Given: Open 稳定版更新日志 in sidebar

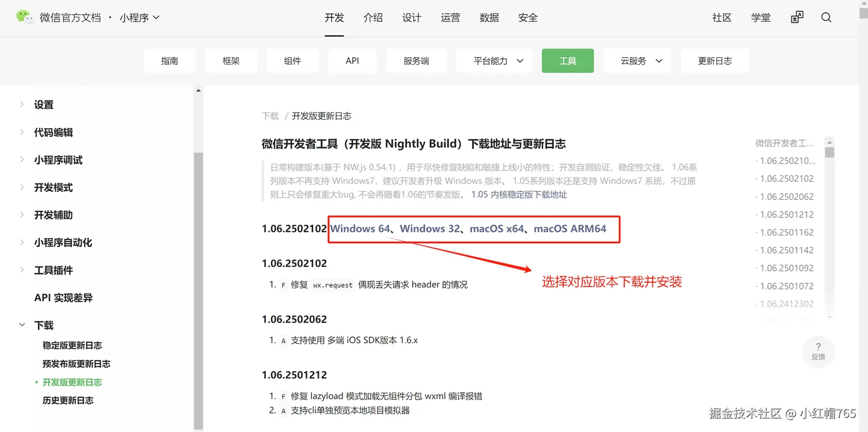Looking at the screenshot, I should click(72, 345).
